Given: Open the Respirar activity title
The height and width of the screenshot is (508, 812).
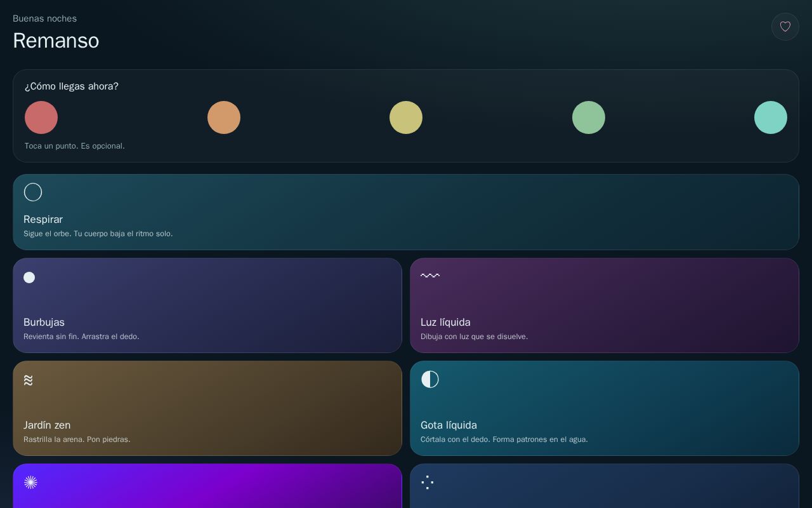Looking at the screenshot, I should [43, 220].
